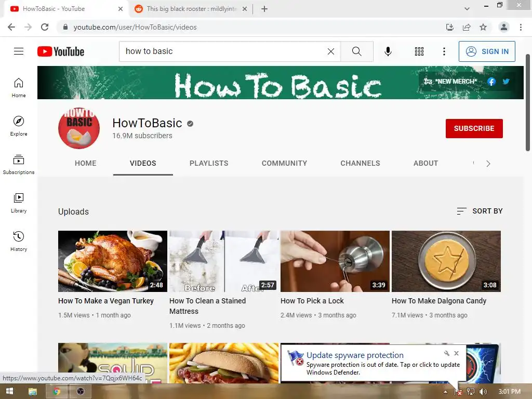Close the spyware protection notification popup

(456, 353)
